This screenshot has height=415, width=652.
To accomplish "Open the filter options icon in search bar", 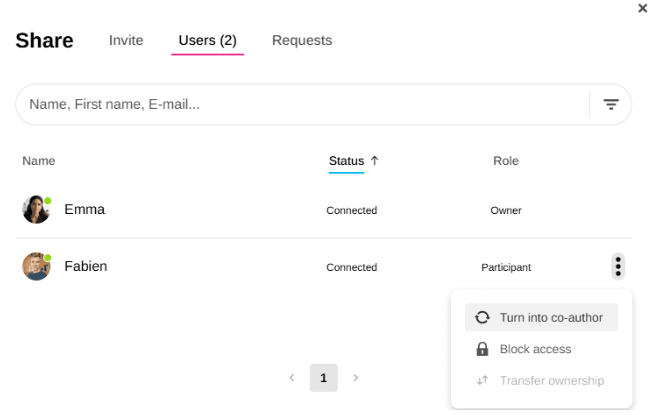I will point(610,104).
